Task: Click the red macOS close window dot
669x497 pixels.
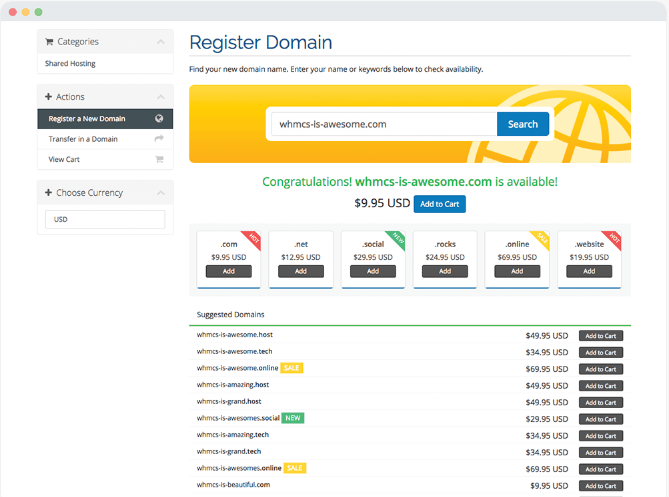Action: click(11, 11)
